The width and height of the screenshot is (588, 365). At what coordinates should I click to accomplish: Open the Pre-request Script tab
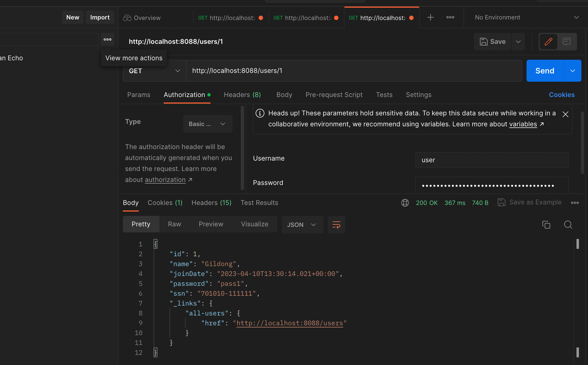click(x=334, y=95)
